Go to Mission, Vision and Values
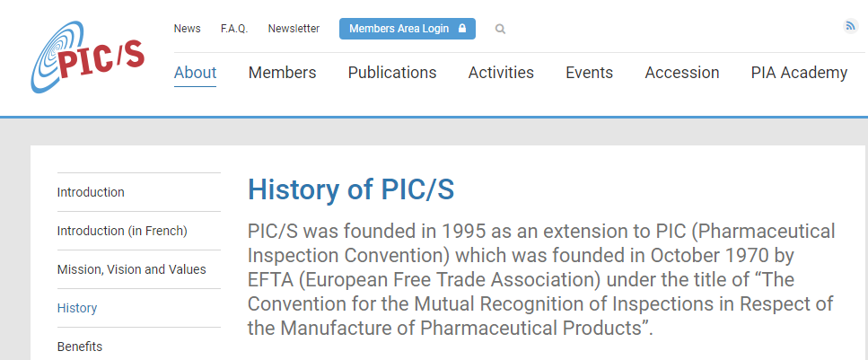Screen dimensions: 868x360 click(132, 269)
